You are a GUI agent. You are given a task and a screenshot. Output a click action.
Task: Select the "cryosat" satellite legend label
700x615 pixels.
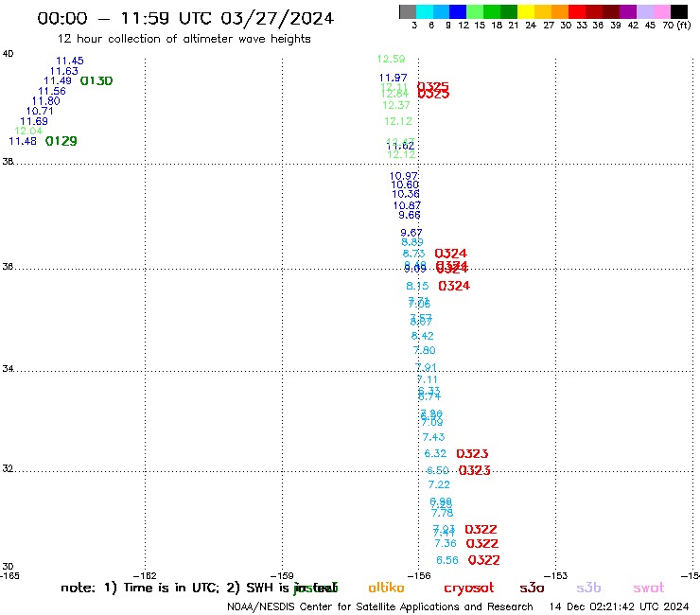[469, 589]
